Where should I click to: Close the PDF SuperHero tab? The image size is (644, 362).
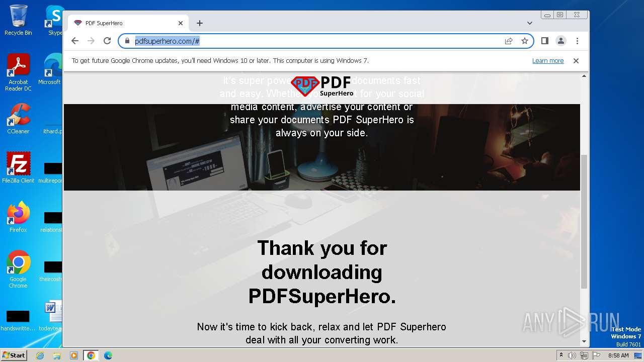[x=181, y=23]
